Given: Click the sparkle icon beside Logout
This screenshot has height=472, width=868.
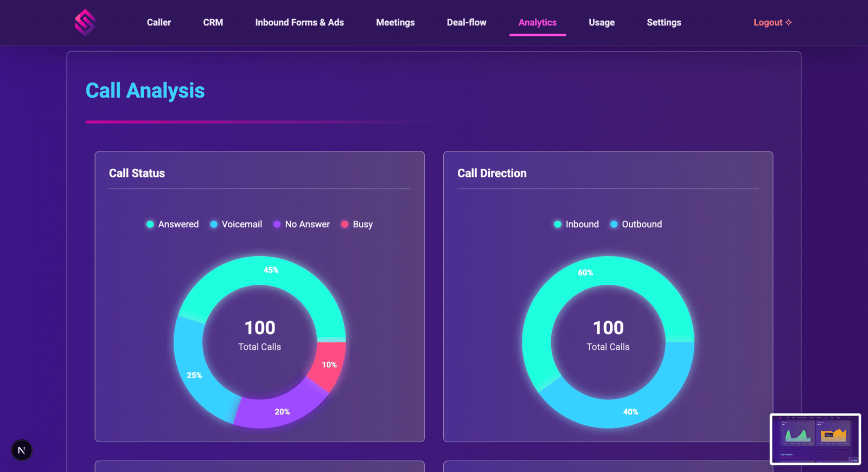Looking at the screenshot, I should [x=789, y=22].
